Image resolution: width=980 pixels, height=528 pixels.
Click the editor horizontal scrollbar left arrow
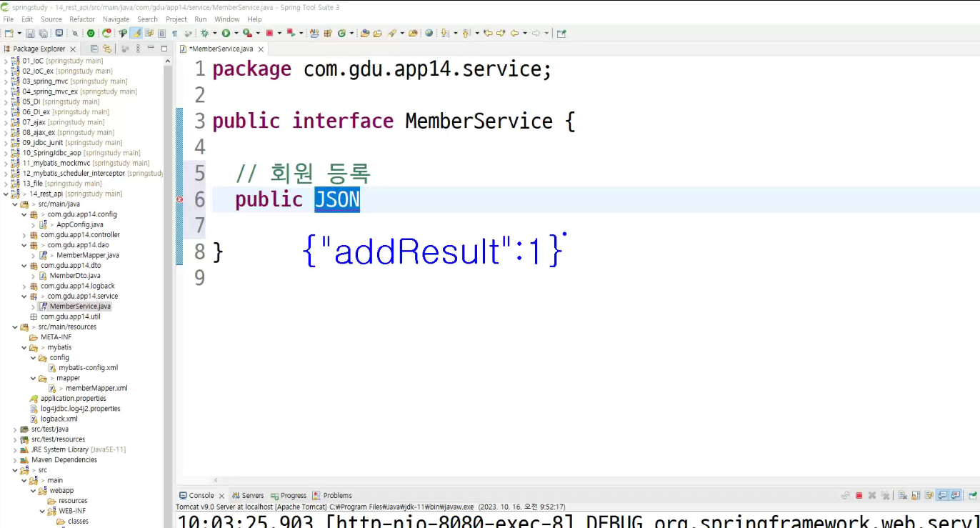point(216,480)
